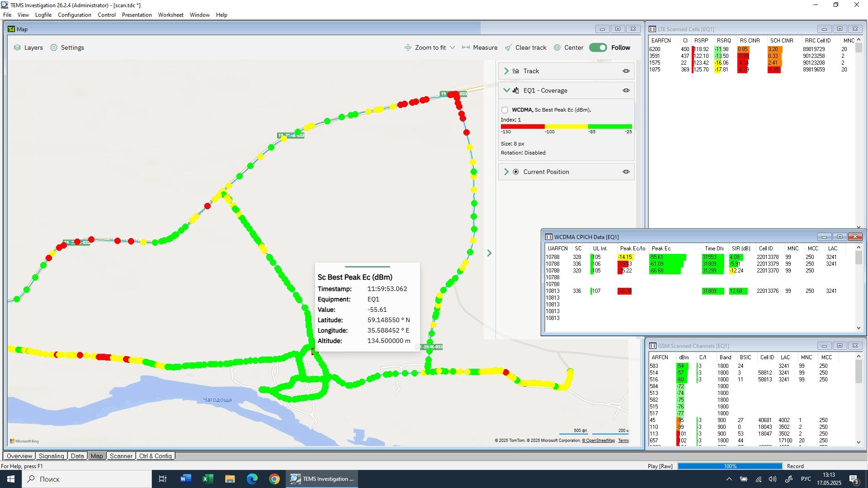Select EARFCN 6200 row in LTE table

point(750,49)
